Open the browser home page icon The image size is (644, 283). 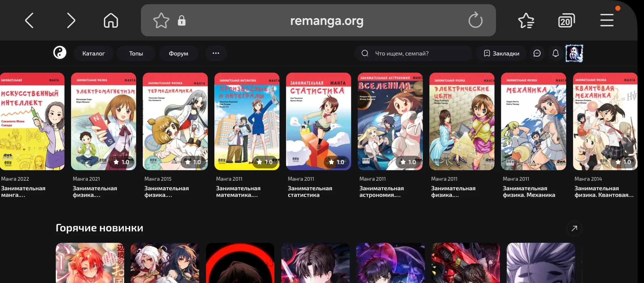pos(111,20)
